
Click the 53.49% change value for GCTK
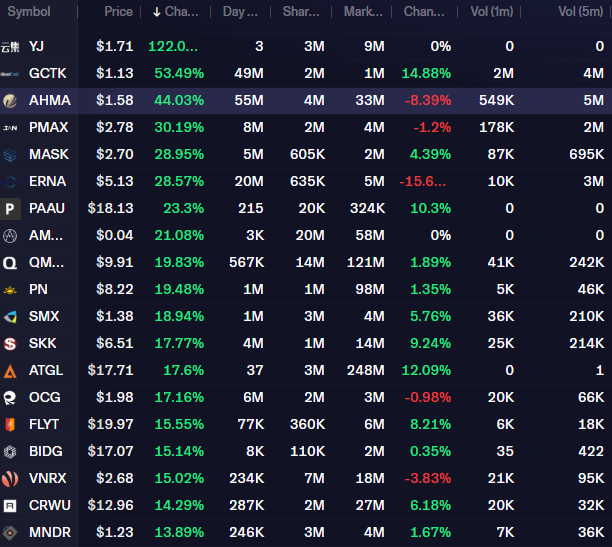coord(179,73)
